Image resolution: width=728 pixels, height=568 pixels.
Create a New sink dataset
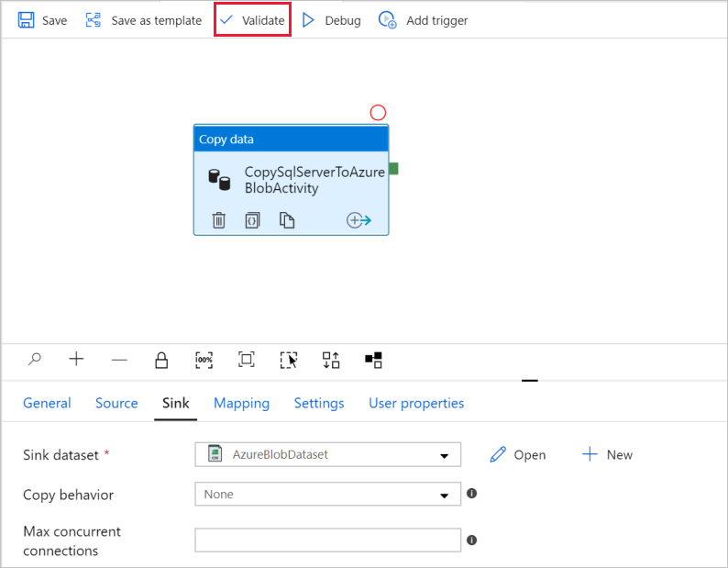[607, 454]
